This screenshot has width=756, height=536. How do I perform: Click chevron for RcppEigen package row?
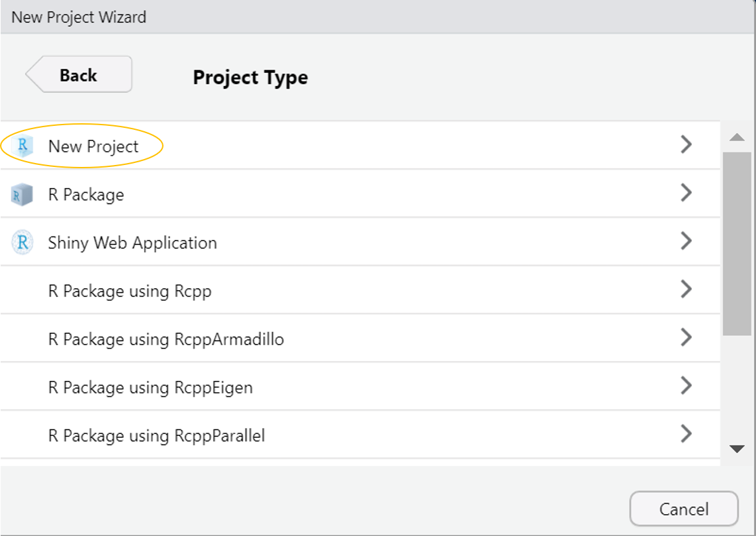(x=686, y=386)
